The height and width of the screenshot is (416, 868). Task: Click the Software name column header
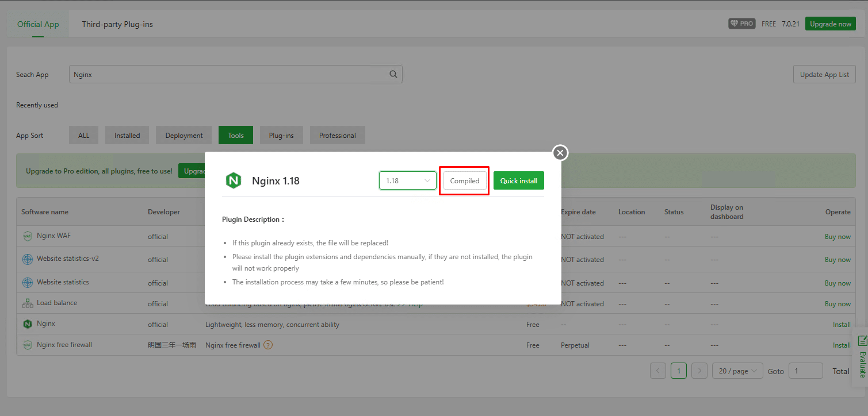coord(45,212)
